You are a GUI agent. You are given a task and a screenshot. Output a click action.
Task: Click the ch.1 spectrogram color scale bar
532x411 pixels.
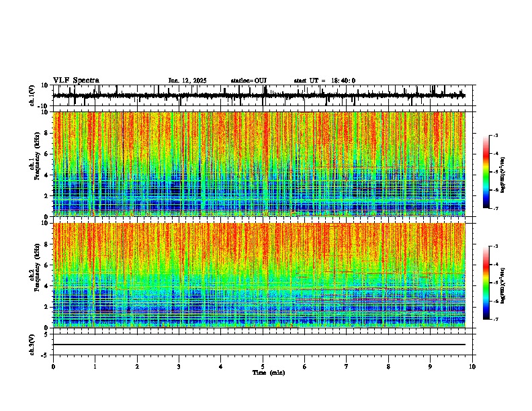coord(486,172)
